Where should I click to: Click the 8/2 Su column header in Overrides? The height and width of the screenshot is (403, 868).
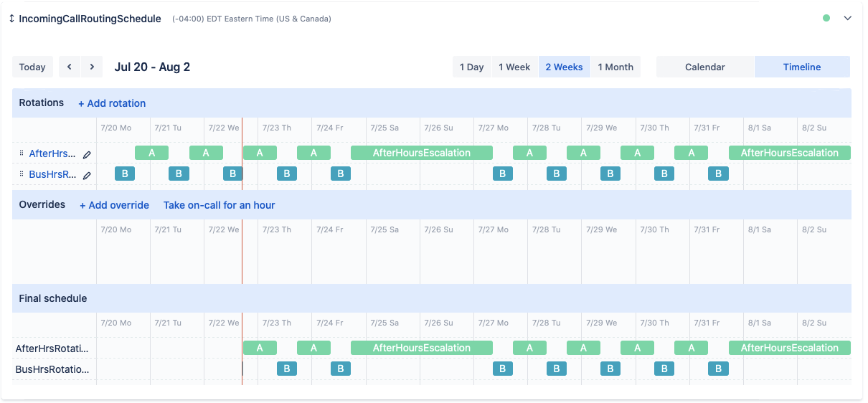[816, 229]
